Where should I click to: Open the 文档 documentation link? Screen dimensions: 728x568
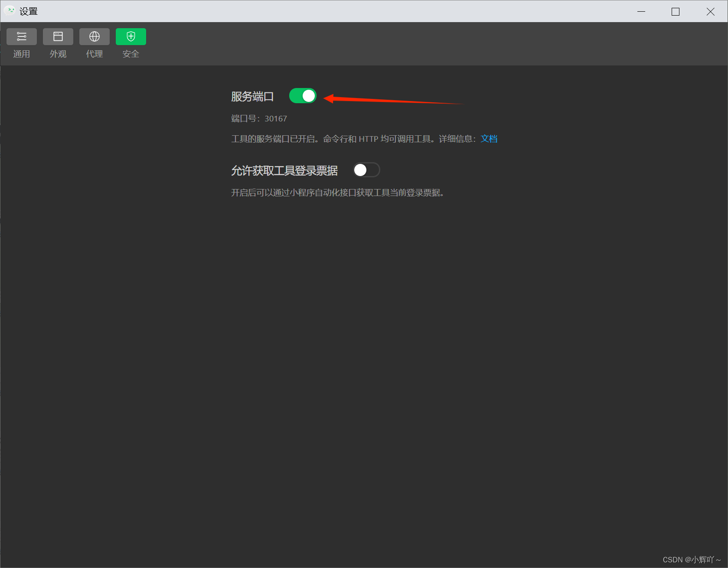[x=489, y=139]
